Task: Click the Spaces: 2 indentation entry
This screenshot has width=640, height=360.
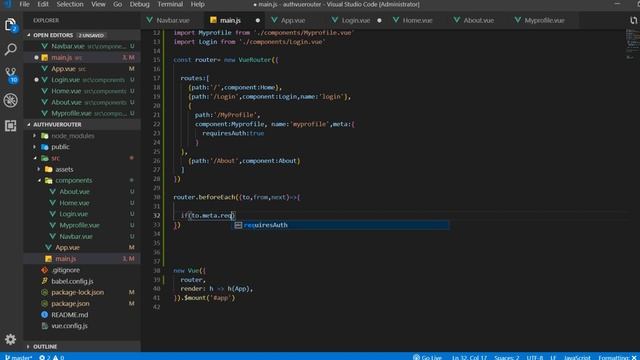Action: click(507, 357)
